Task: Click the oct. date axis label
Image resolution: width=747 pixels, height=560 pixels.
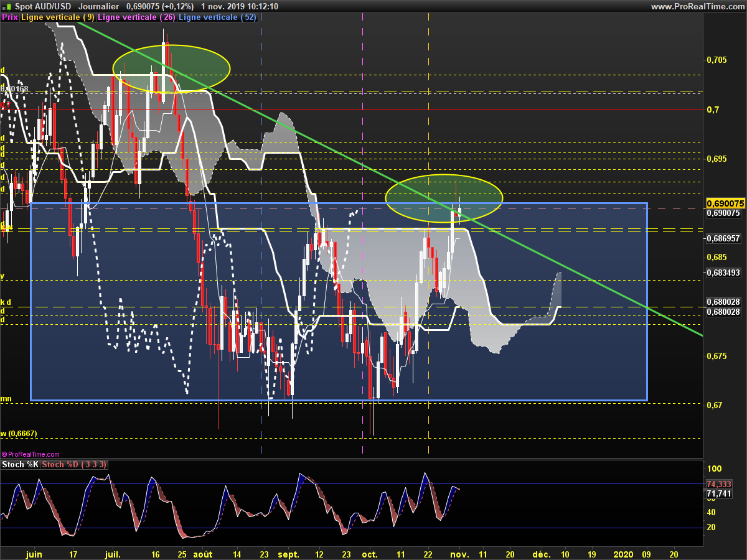Action: pos(370,553)
